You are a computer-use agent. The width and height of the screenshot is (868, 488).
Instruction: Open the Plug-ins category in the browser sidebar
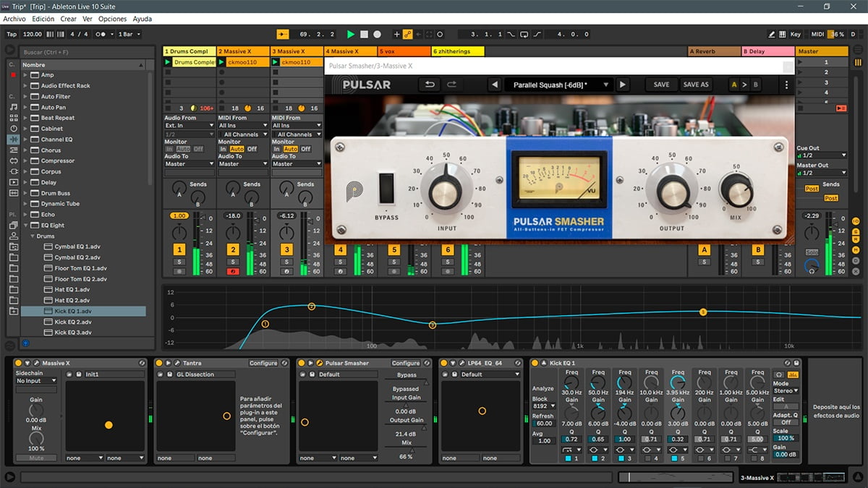tap(14, 171)
